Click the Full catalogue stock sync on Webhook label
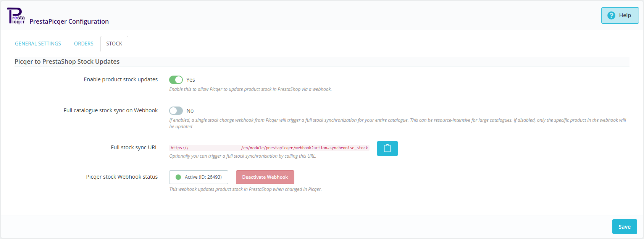 click(x=110, y=110)
